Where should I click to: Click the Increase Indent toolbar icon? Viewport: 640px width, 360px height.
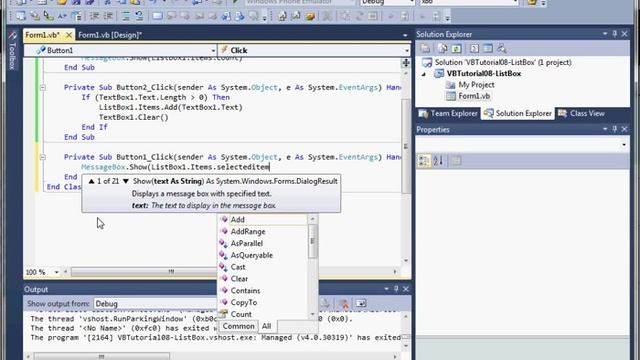click(108, 16)
